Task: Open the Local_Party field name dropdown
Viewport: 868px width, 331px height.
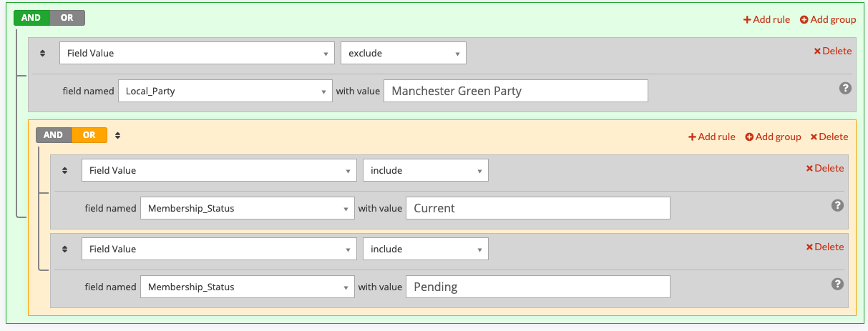Action: [x=225, y=91]
